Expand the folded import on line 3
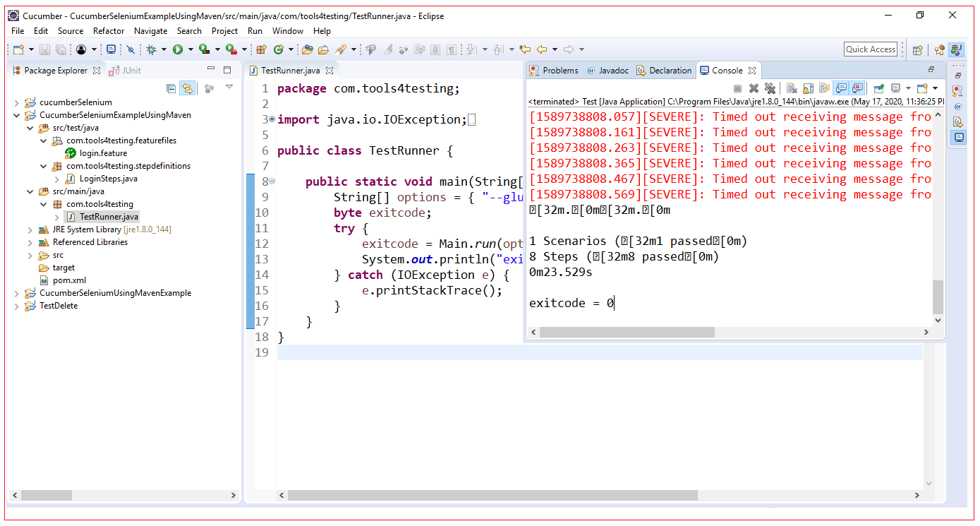 pos(272,119)
